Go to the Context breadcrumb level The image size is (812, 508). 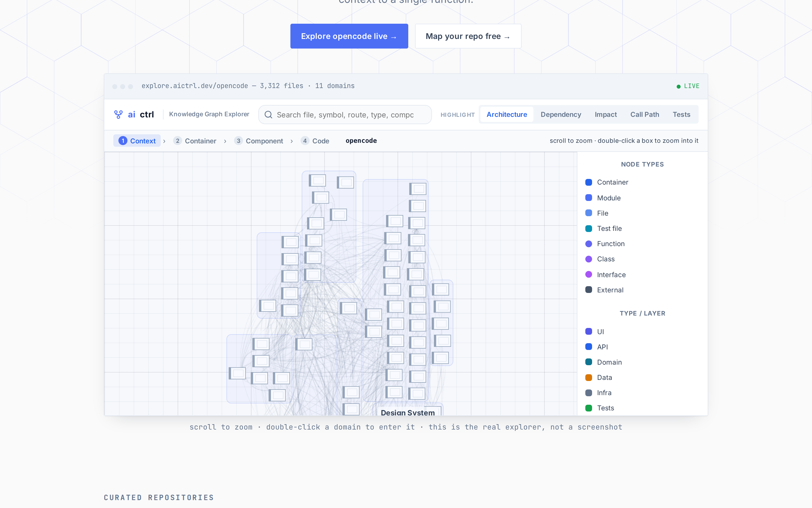137,141
